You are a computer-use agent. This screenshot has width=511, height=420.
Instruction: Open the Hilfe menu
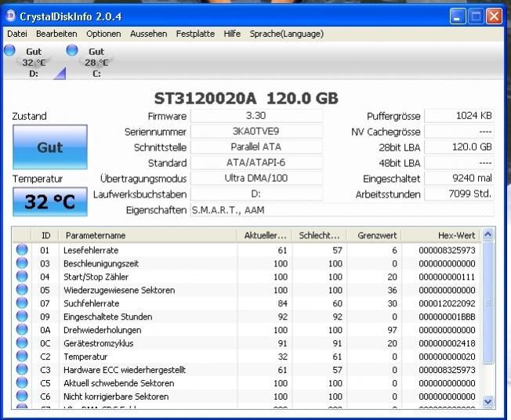tap(232, 34)
